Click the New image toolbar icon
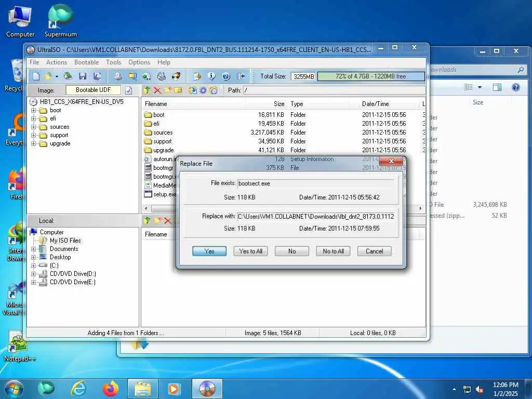 tap(36, 76)
